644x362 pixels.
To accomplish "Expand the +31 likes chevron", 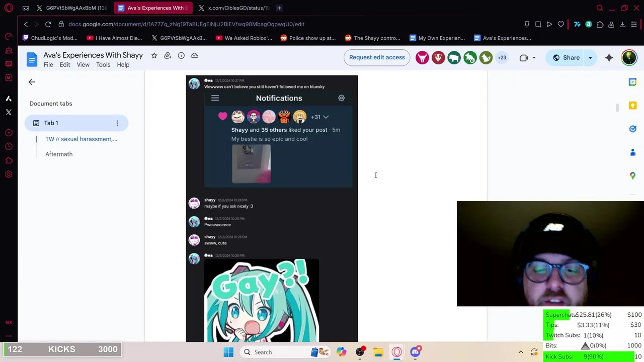I will coord(326,117).
